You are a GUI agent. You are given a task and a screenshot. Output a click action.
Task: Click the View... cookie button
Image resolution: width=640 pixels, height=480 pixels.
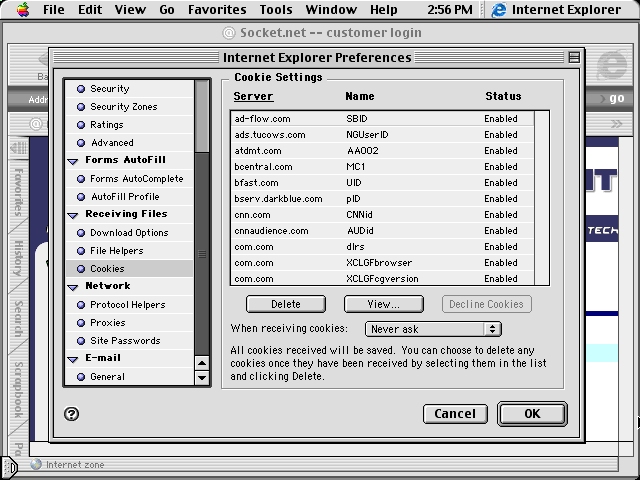coord(384,304)
